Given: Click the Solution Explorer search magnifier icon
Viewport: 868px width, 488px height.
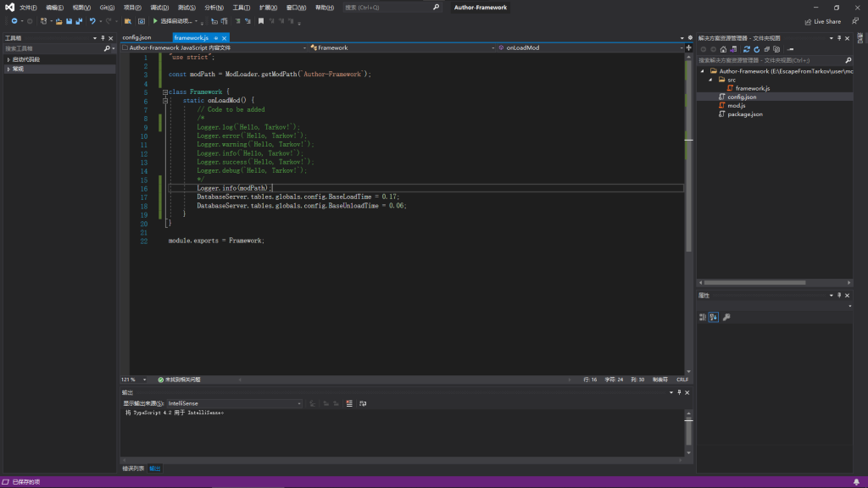Looking at the screenshot, I should tap(848, 60).
